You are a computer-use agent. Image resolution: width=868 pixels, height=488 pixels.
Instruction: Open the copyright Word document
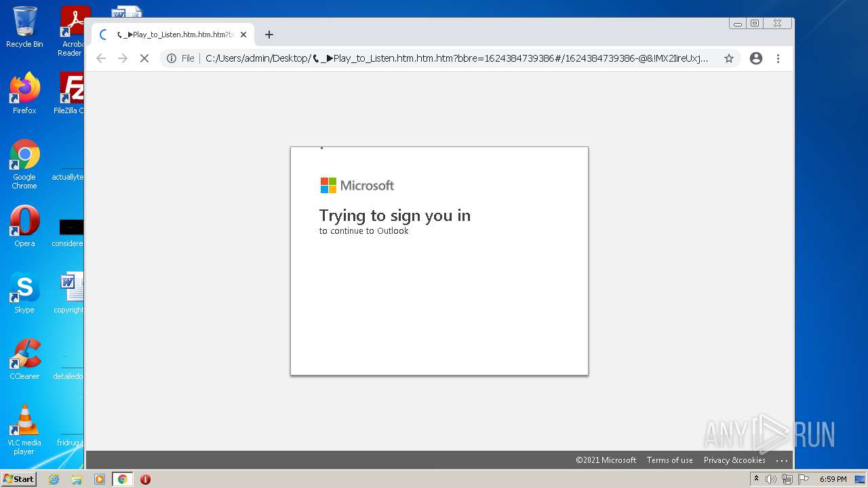click(69, 293)
